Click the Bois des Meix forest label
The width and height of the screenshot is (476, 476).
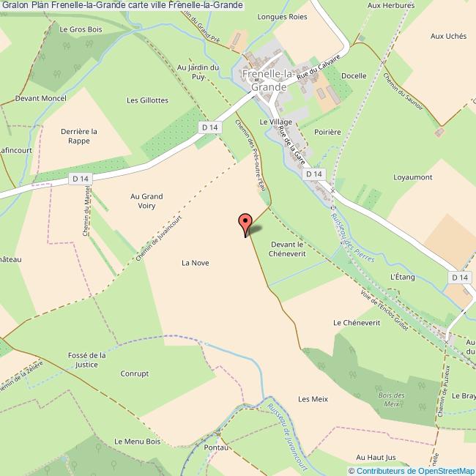391,399
